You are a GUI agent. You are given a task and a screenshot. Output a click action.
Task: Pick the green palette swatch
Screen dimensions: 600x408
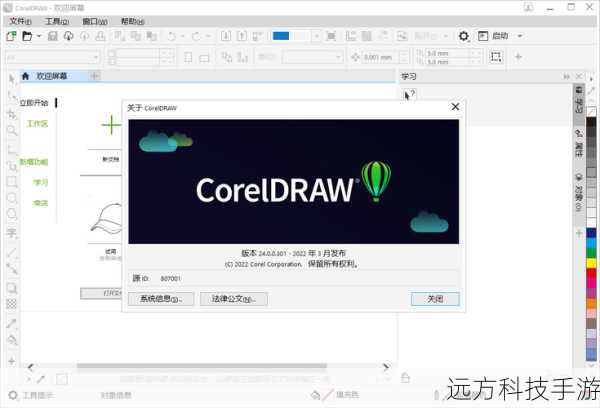pyautogui.click(x=591, y=253)
